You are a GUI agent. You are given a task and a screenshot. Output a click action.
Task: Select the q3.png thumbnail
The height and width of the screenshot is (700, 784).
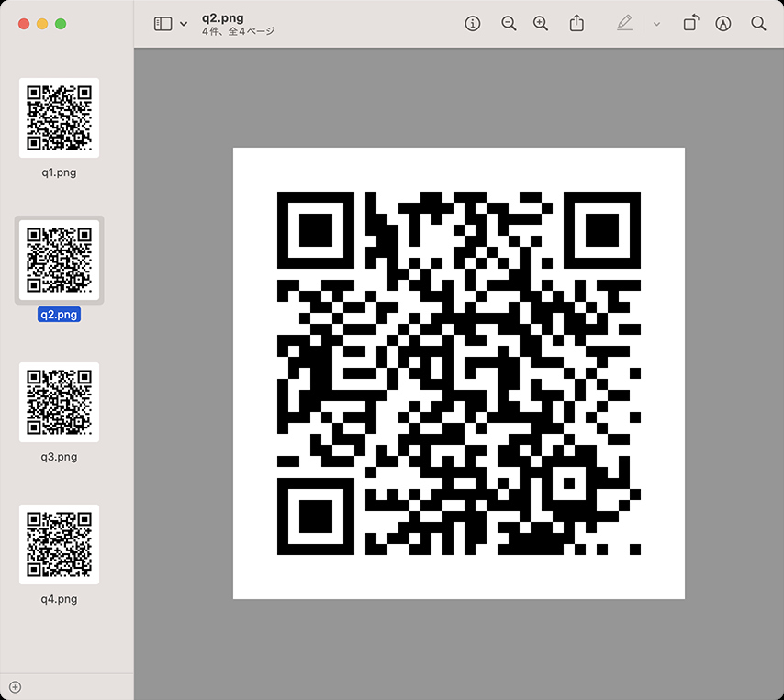pos(59,402)
